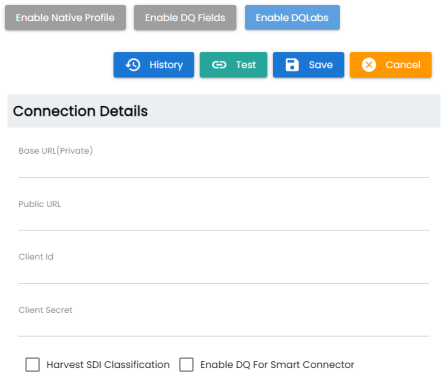Tick the Harvest SDI Classification checkbox

point(33,364)
